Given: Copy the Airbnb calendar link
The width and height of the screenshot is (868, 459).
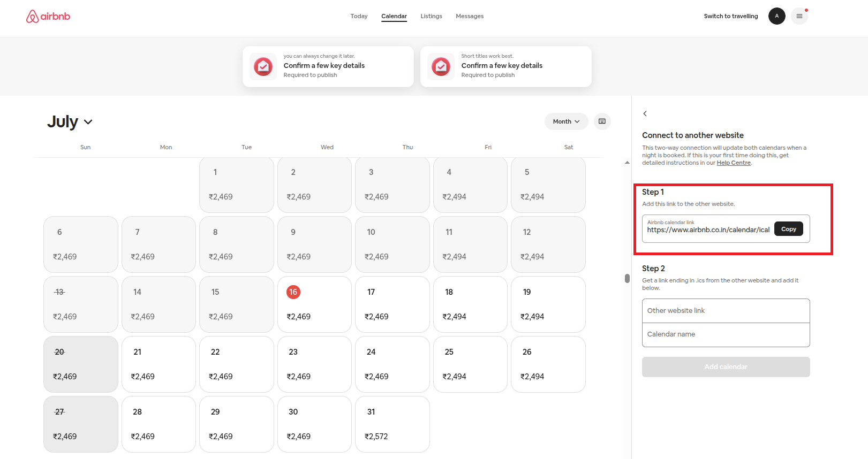Looking at the screenshot, I should coord(788,229).
